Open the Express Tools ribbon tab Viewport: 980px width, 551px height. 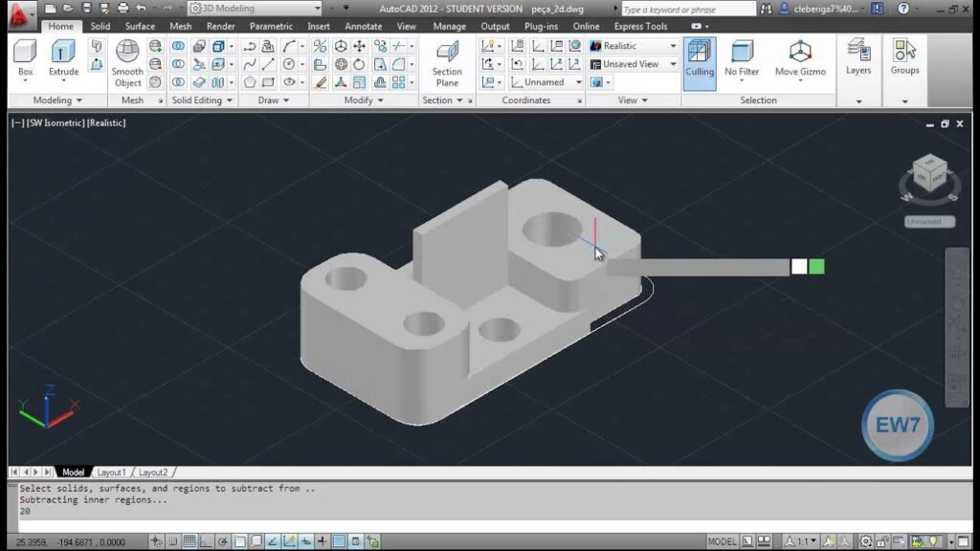pos(640,26)
